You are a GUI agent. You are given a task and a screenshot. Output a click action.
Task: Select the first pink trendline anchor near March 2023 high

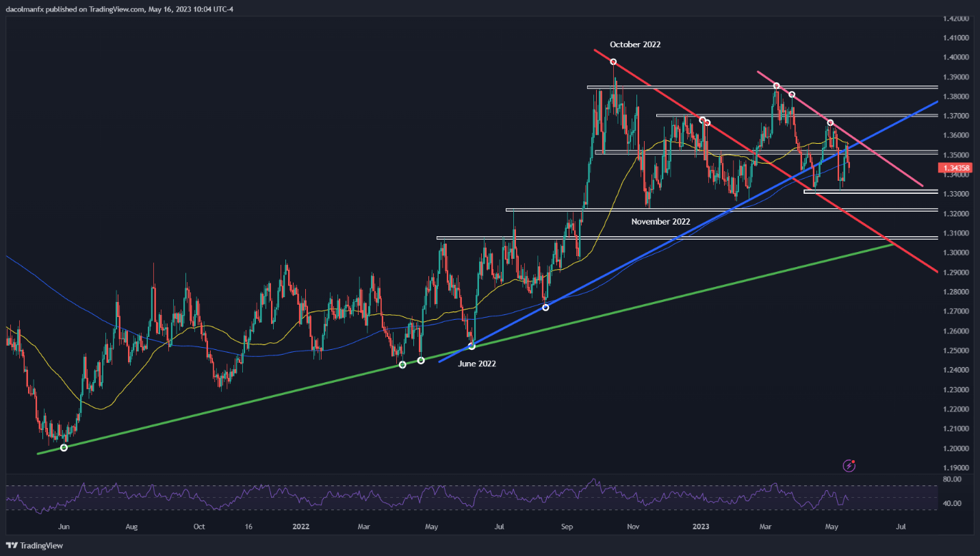[777, 86]
